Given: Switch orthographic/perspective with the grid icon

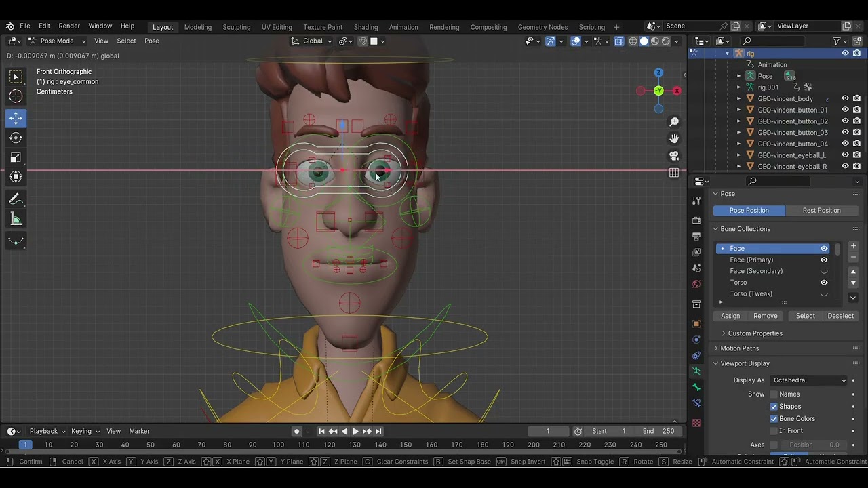Looking at the screenshot, I should click(x=674, y=172).
